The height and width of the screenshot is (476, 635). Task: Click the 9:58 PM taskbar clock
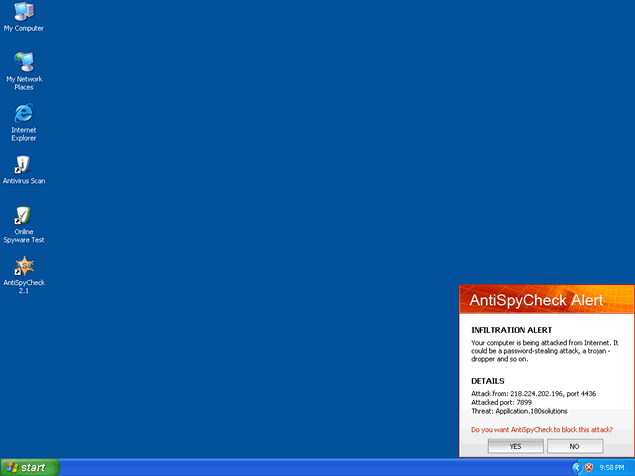point(612,467)
